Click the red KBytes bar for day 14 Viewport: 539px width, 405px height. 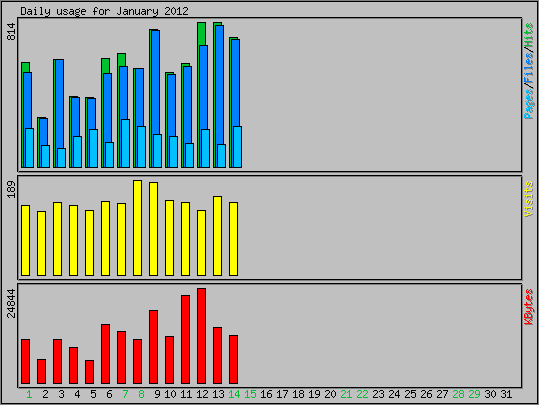coord(233,359)
